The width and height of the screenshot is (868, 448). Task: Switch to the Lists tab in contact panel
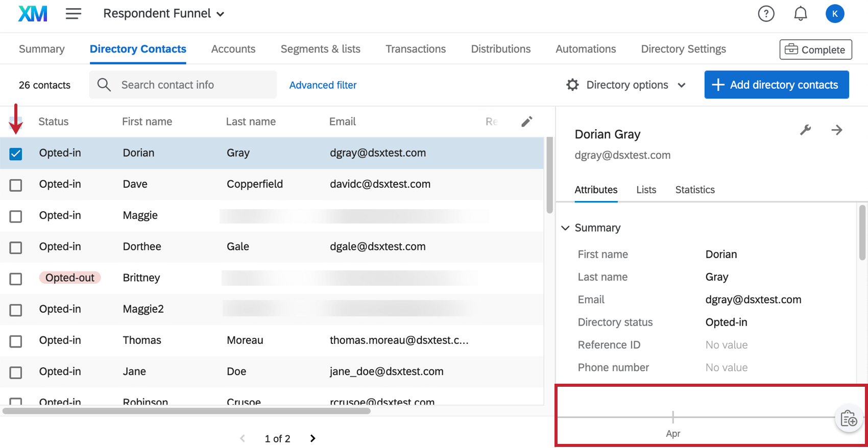[x=646, y=190]
